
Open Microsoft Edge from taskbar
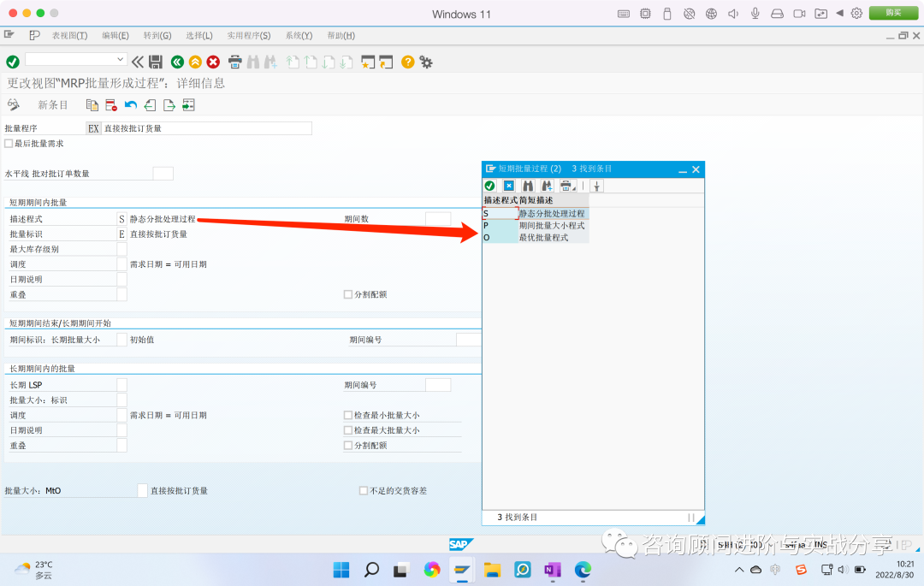pyautogui.click(x=583, y=570)
